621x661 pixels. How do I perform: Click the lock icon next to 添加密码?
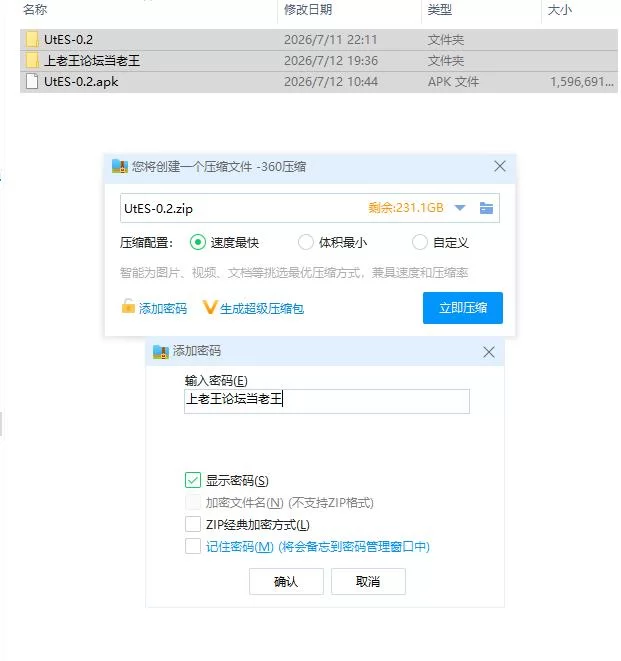point(128,307)
